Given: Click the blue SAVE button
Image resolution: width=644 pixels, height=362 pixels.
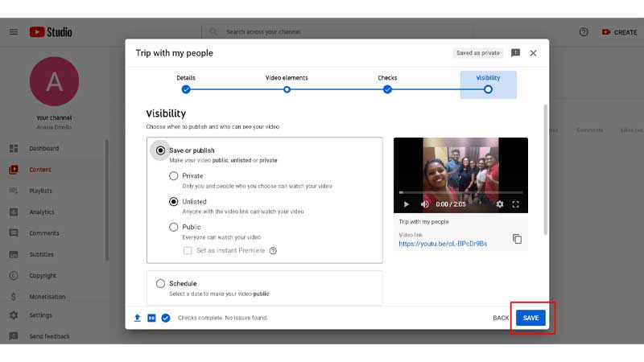Looking at the screenshot, I should [530, 318].
